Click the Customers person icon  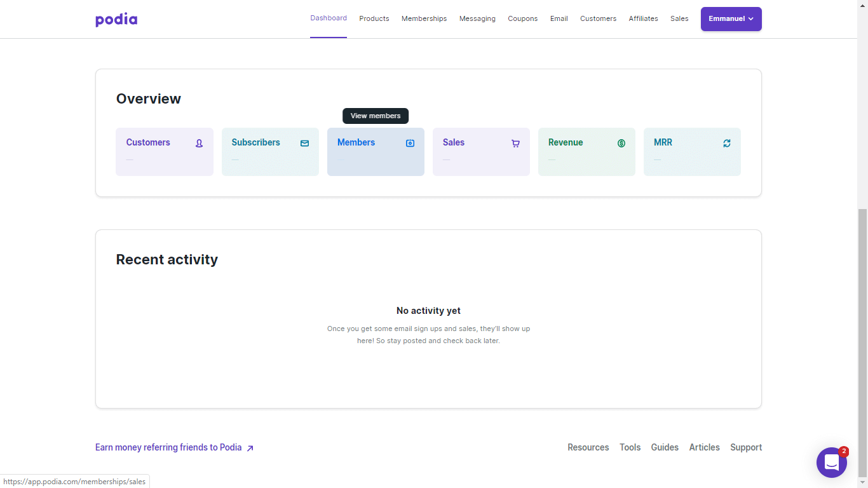[x=199, y=144]
